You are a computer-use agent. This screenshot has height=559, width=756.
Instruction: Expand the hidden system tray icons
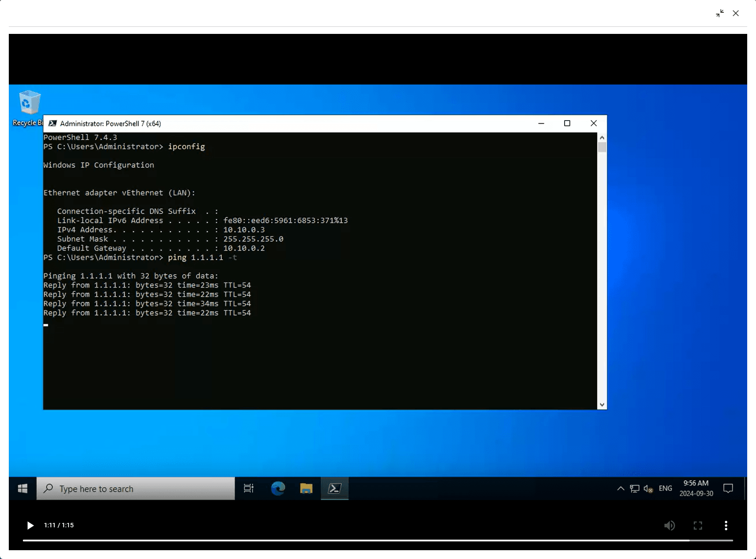(620, 489)
